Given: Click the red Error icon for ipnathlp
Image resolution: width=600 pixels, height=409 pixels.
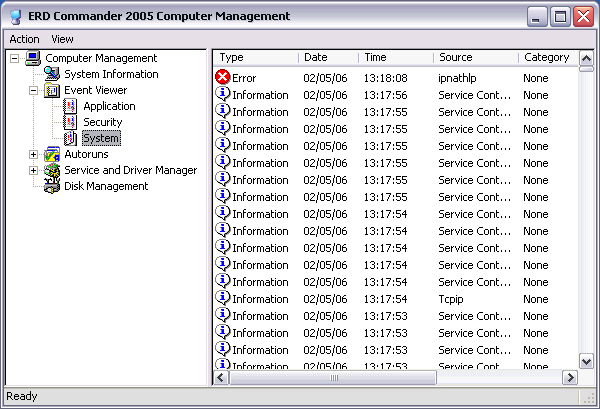Looking at the screenshot, I should coord(222,77).
